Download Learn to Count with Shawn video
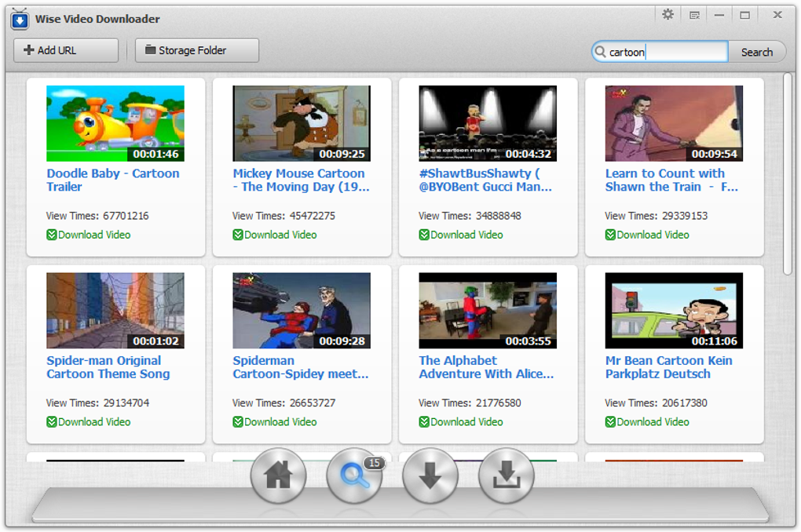Screen dimensions: 801x532 647,235
